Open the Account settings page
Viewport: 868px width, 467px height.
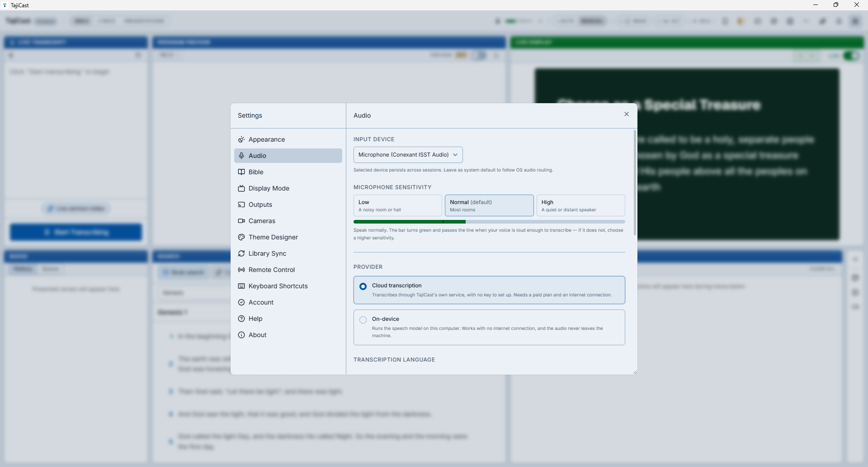click(288, 302)
